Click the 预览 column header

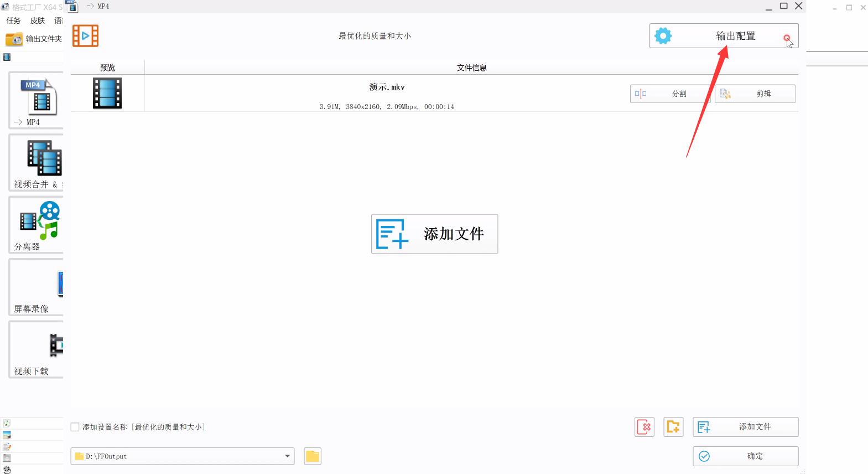[x=107, y=68]
